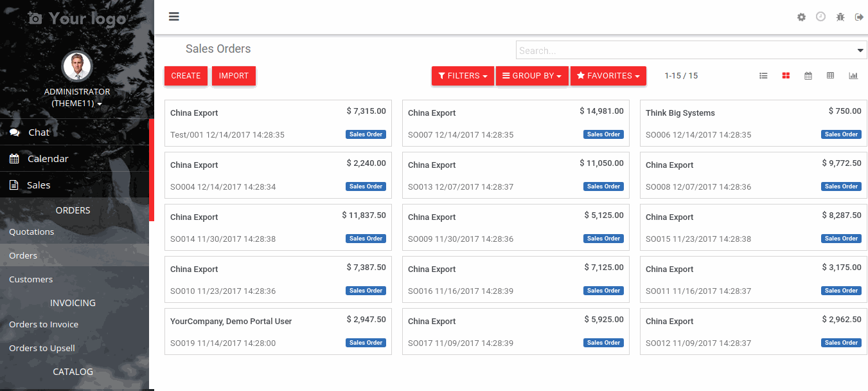Screen dimensions: 868x391
Task: Switch to graph chart view icon
Action: (853, 76)
